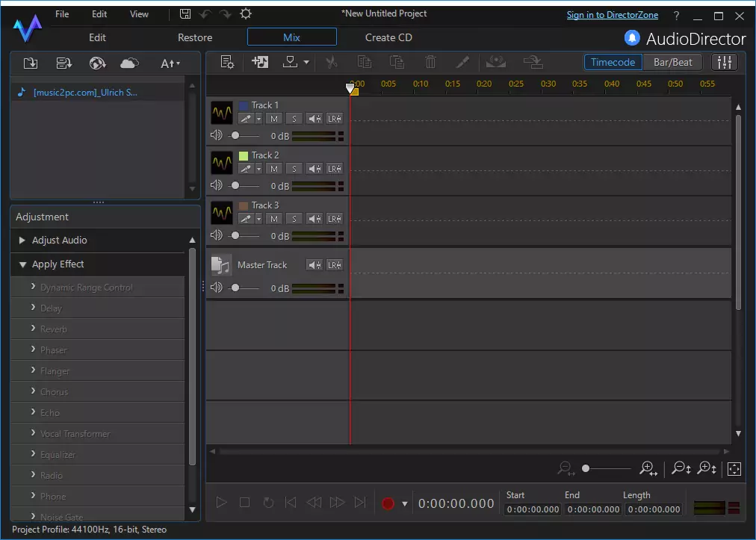756x540 pixels.
Task: Open the audio mixer panel icon
Action: click(x=724, y=62)
